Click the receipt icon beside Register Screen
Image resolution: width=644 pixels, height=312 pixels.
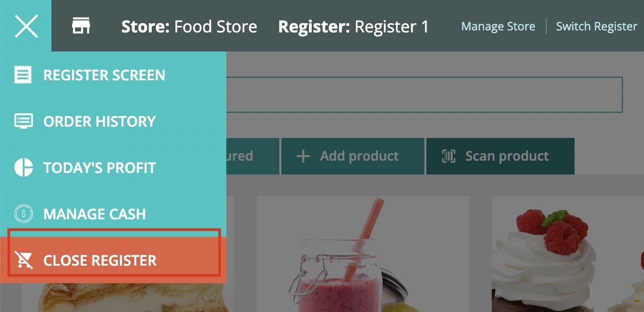click(23, 75)
